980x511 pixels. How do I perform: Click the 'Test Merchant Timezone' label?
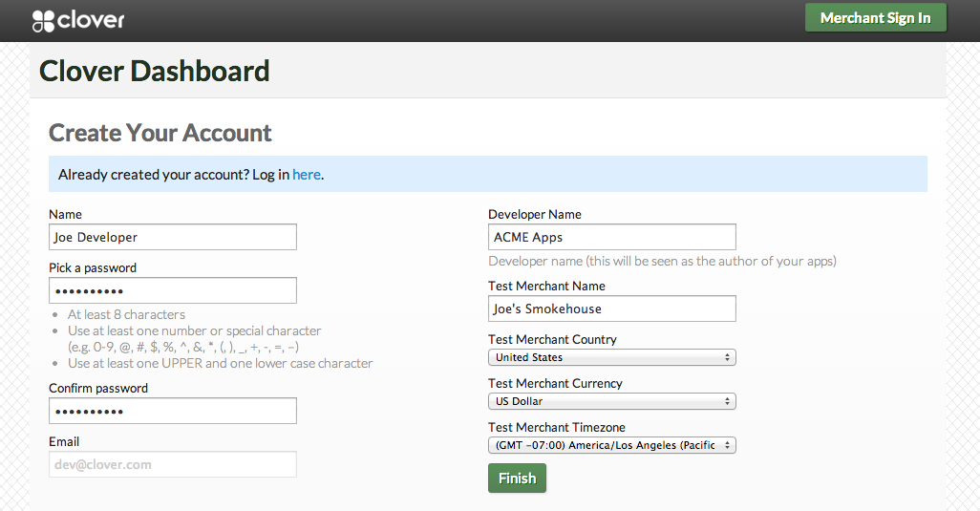[556, 427]
